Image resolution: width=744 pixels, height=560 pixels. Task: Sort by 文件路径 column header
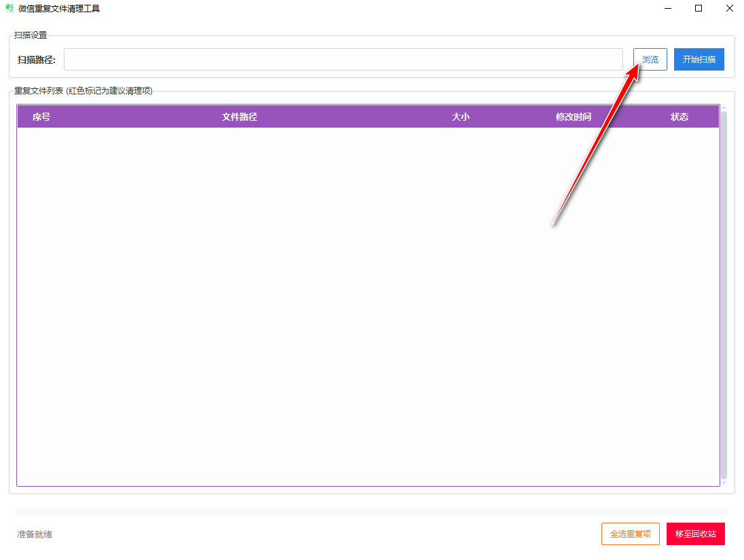click(x=240, y=117)
